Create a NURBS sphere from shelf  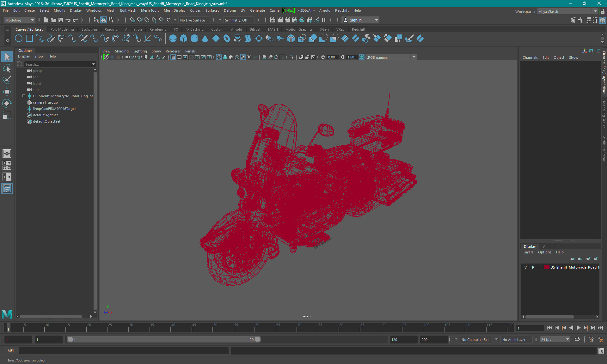(173, 39)
